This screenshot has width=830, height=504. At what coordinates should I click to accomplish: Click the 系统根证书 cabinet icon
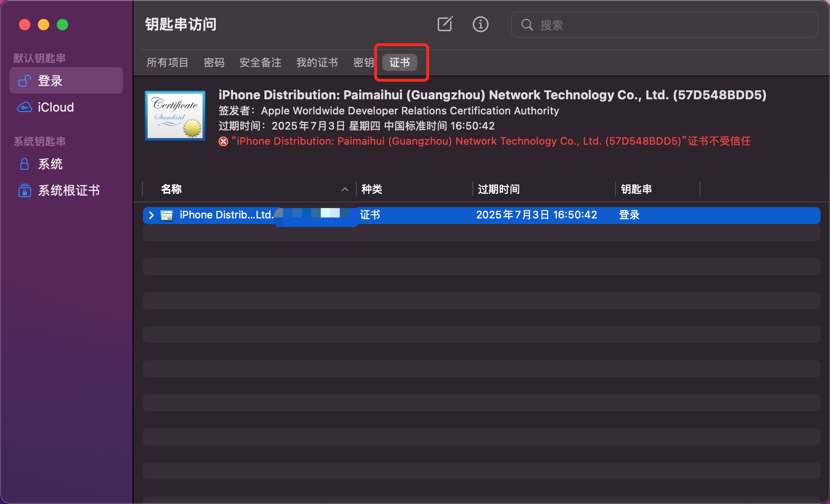tap(25, 191)
